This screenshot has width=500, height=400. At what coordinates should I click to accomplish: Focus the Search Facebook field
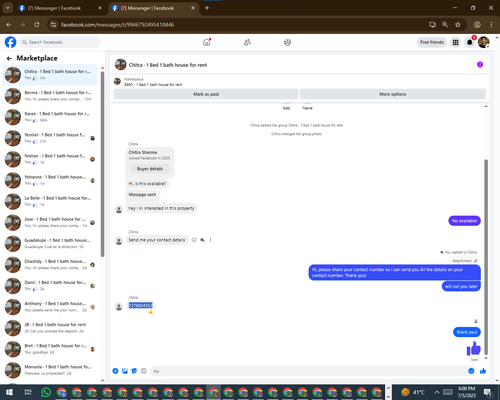[x=60, y=42]
